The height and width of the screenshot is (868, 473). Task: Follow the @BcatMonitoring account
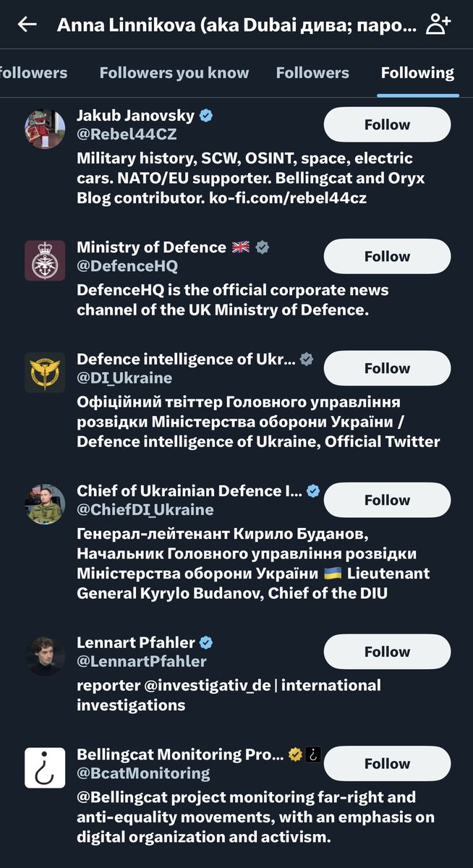387,764
